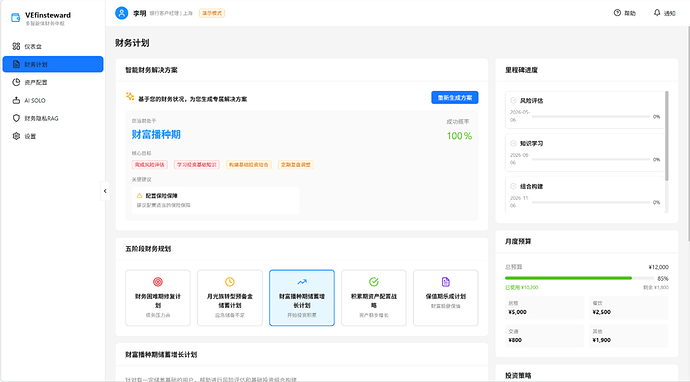This screenshot has height=382, width=690.
Task: Click the 构建基础投资组合 goal tag
Action: pyautogui.click(x=249, y=165)
